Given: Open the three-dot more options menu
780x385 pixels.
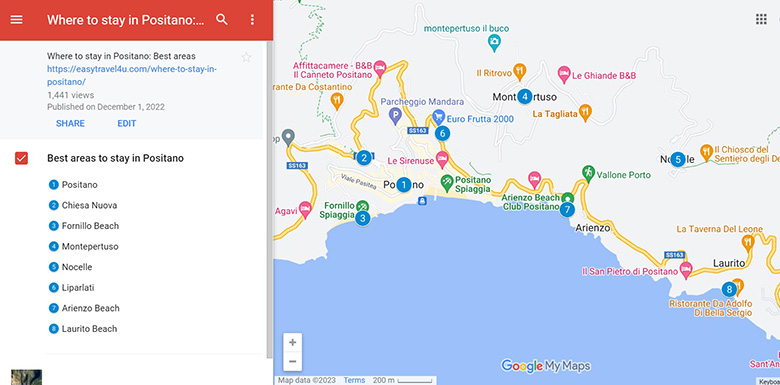Looking at the screenshot, I should (252, 19).
